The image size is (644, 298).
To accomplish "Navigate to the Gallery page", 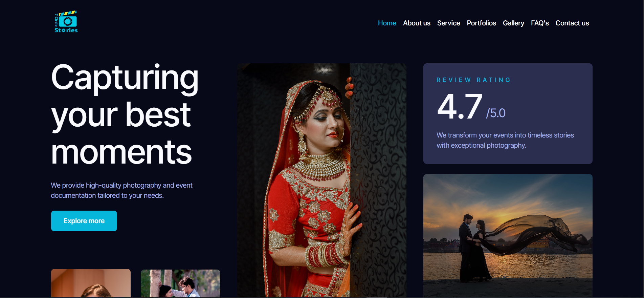I will (513, 23).
